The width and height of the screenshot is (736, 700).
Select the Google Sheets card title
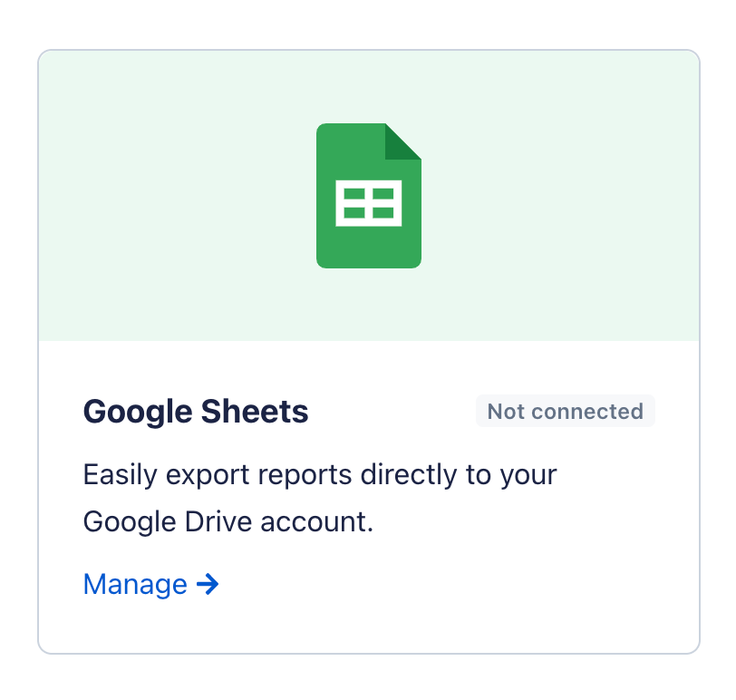click(x=196, y=412)
